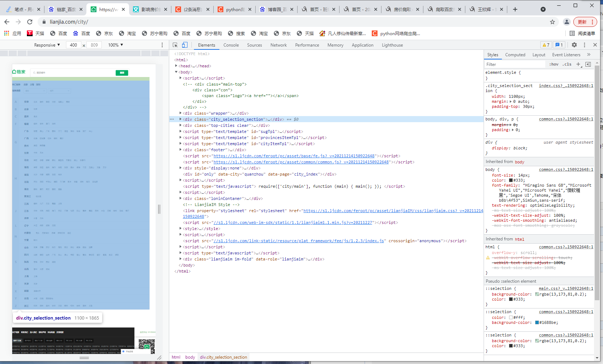This screenshot has width=603, height=364.
Task: Open the reading list (阅读清单)
Action: click(x=583, y=33)
